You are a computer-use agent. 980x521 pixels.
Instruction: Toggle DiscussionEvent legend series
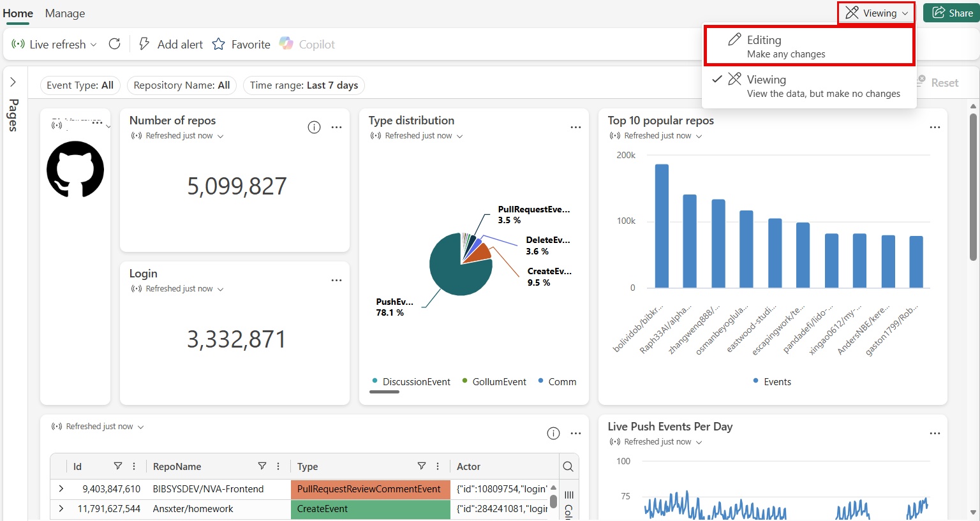412,381
